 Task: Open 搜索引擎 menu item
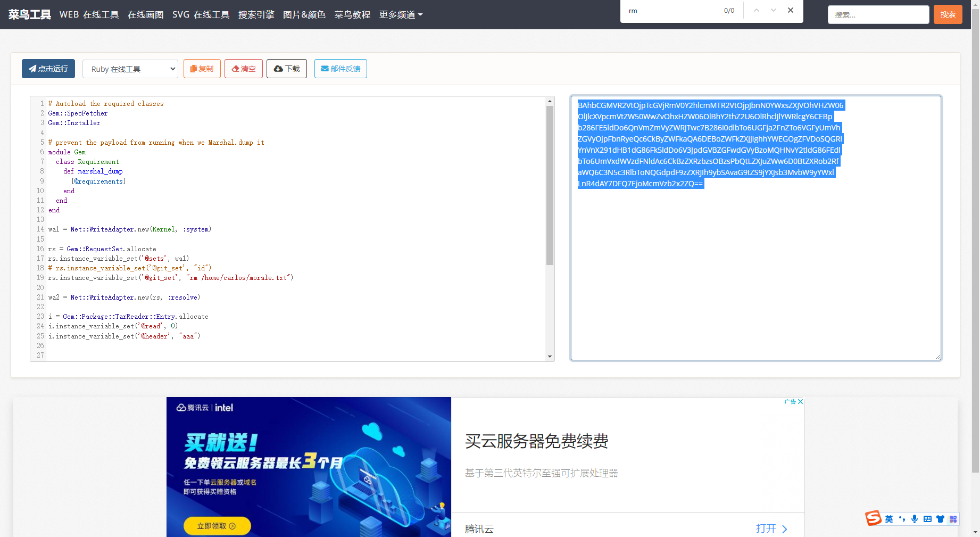tap(256, 14)
